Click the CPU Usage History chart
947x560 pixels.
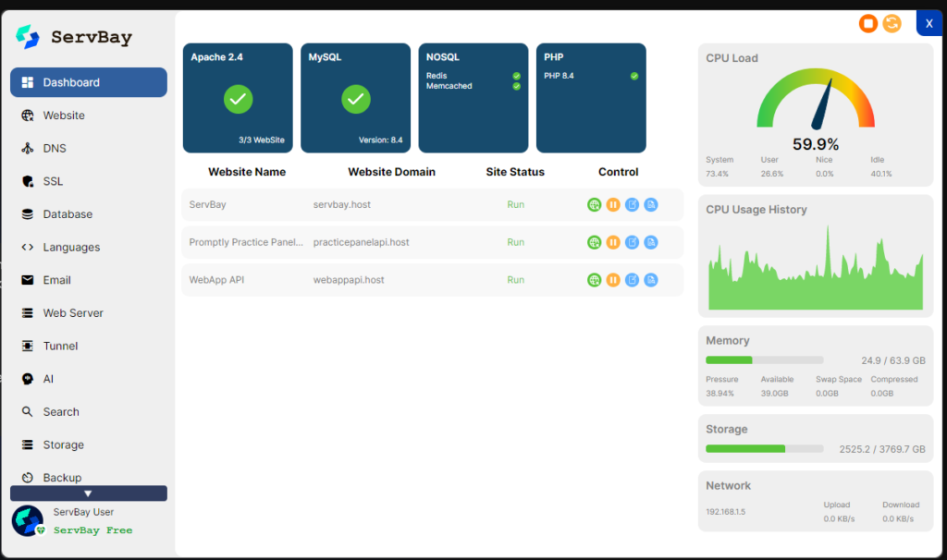point(816,267)
